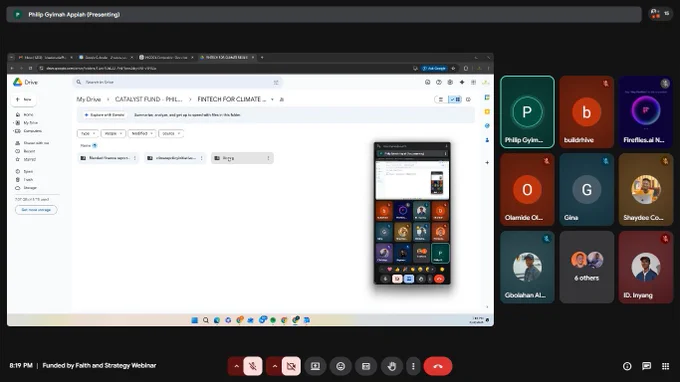Open the view details info icon in Drive
The width and height of the screenshot is (680, 382).
pos(468,99)
